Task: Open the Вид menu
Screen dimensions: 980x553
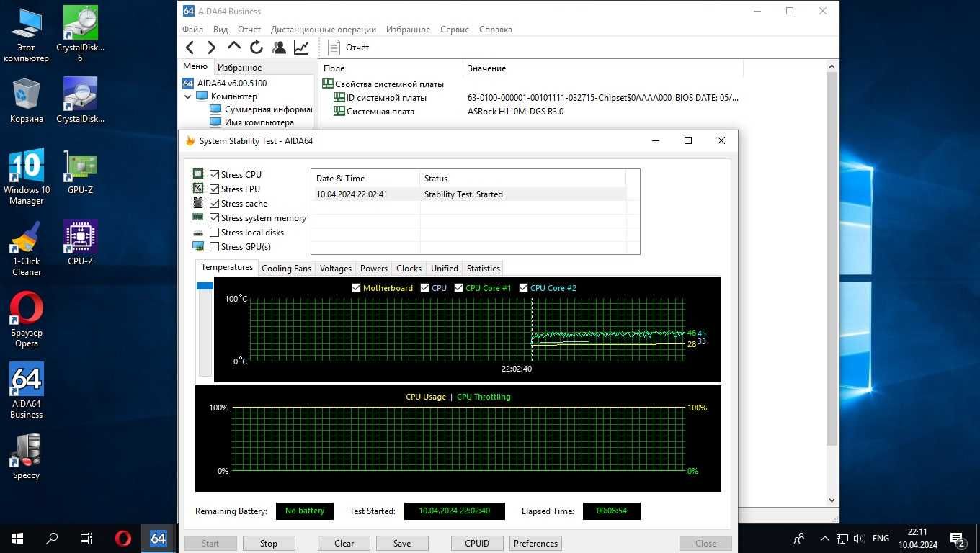Action: pyautogui.click(x=220, y=30)
